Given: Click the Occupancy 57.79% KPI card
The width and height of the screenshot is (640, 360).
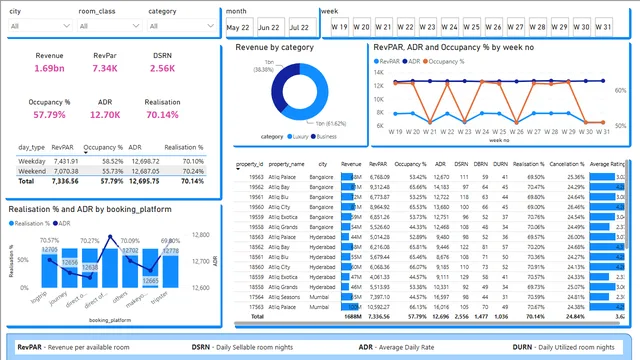Looking at the screenshot, I should tap(49, 109).
